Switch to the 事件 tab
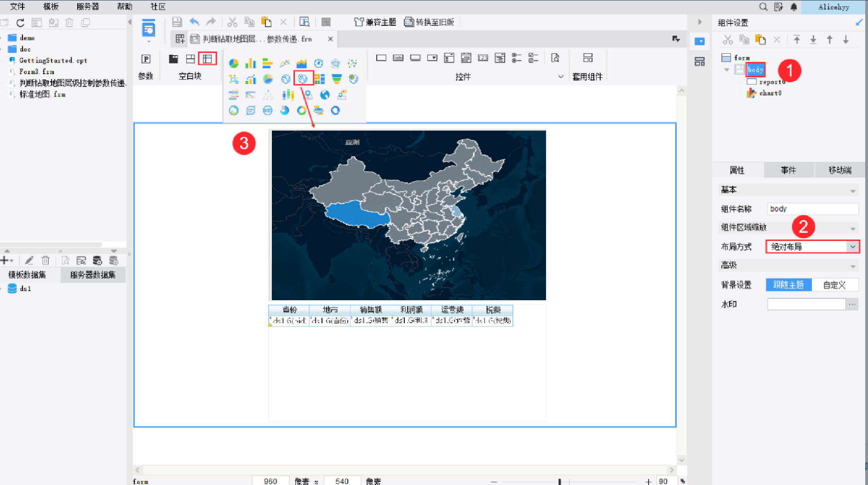The image size is (868, 485). coord(788,170)
